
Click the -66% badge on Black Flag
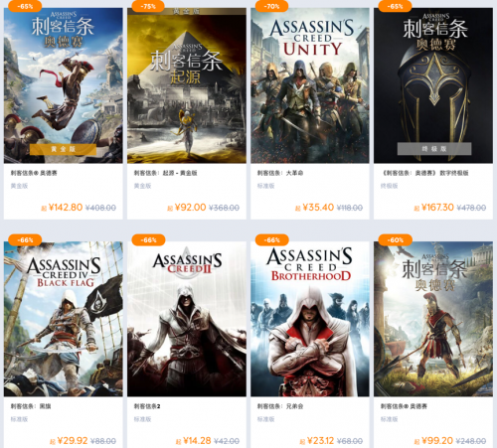coord(25,239)
